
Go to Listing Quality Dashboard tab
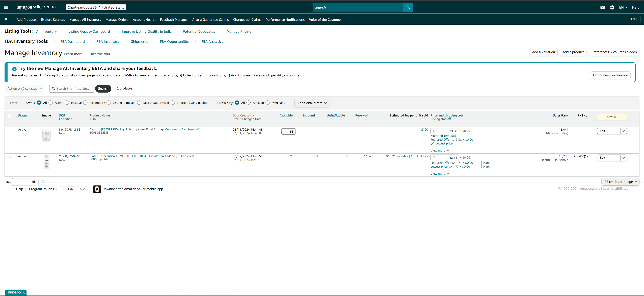(x=89, y=32)
